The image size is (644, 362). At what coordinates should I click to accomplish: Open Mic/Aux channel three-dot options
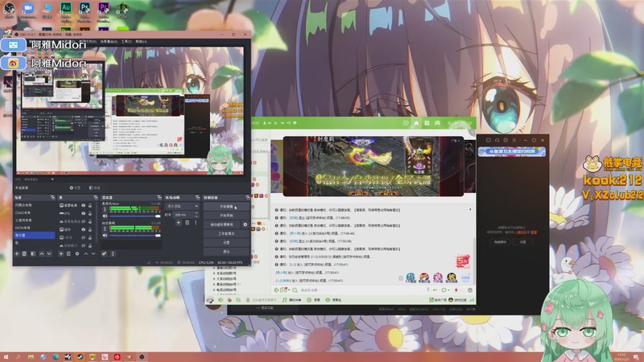pos(105,209)
